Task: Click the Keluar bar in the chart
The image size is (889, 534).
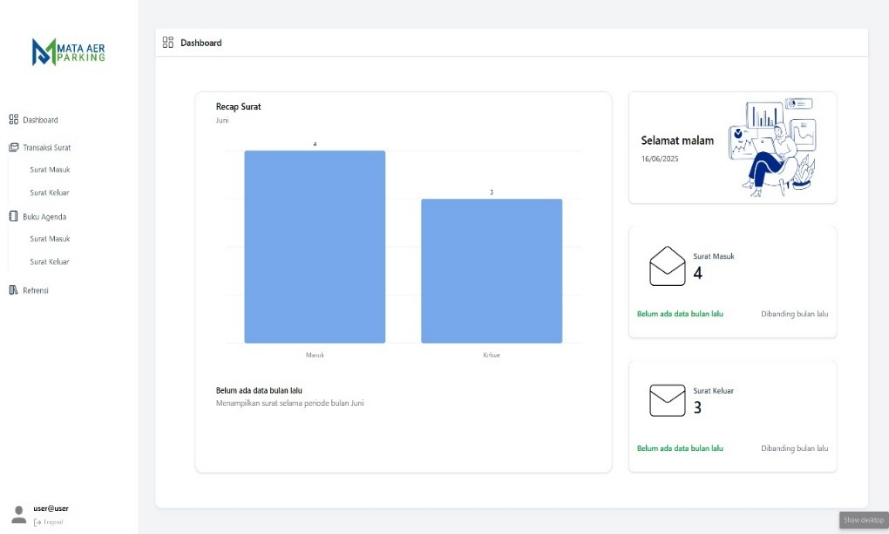Action: click(491, 271)
